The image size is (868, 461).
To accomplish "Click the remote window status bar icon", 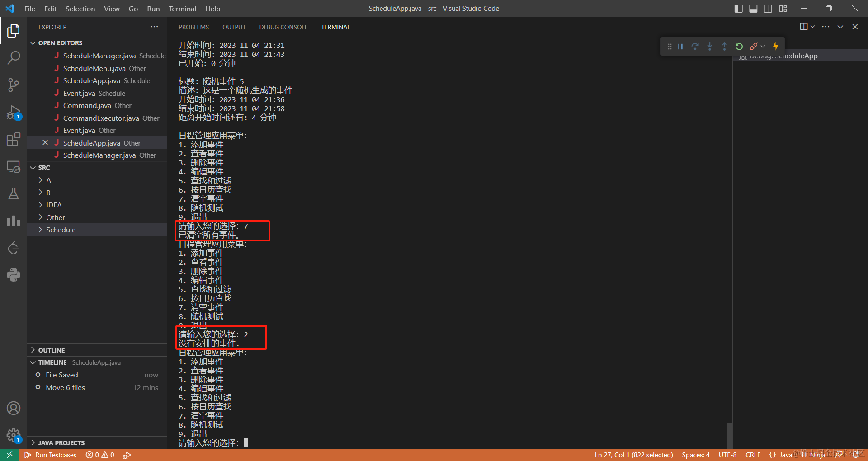I will [x=9, y=455].
